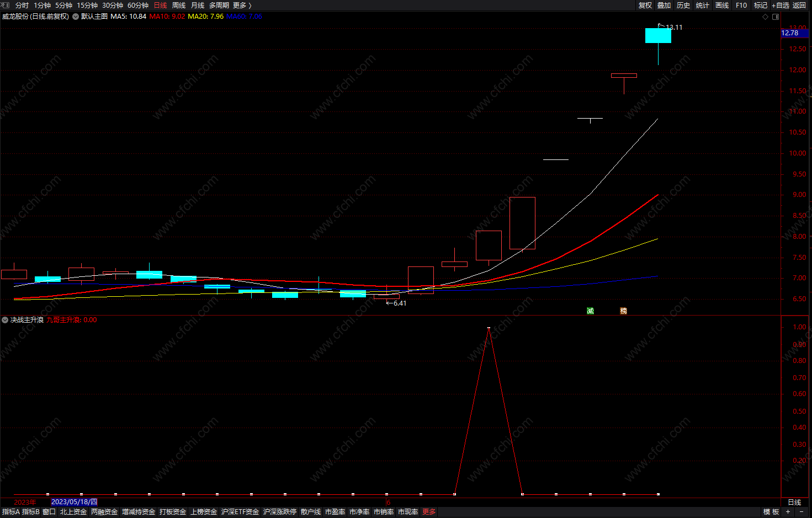Zoom in with the plus icon
Screen dimensions: 812x518
(x=788, y=512)
